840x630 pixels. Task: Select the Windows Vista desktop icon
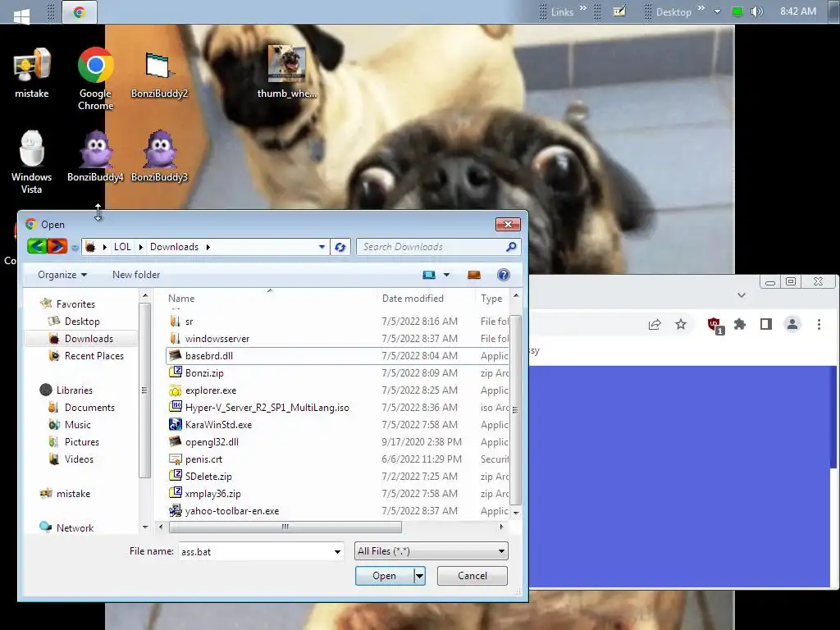(x=32, y=162)
